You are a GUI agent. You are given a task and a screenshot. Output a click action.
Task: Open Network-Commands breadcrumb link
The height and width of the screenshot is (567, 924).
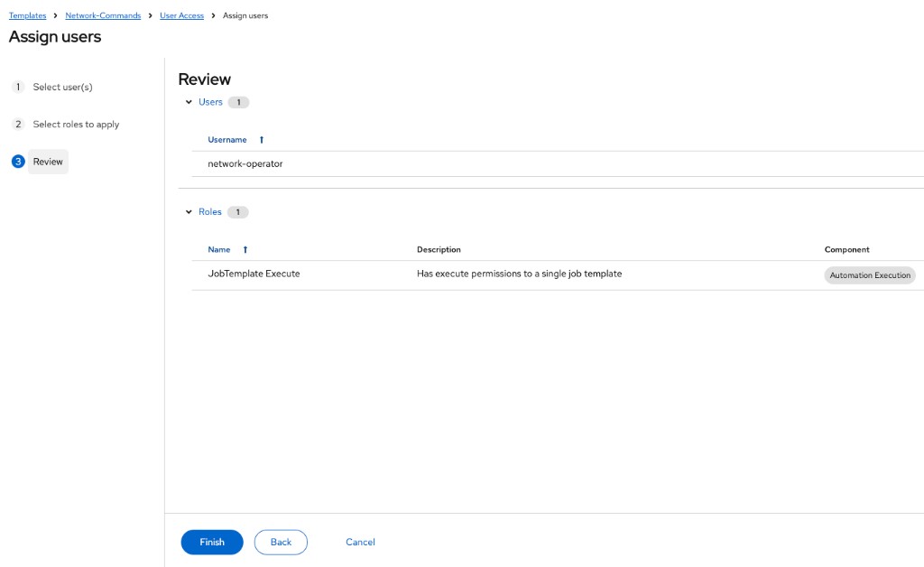103,15
